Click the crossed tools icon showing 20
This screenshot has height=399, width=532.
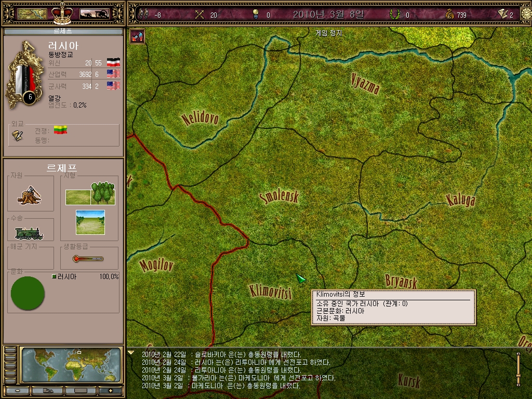point(199,15)
